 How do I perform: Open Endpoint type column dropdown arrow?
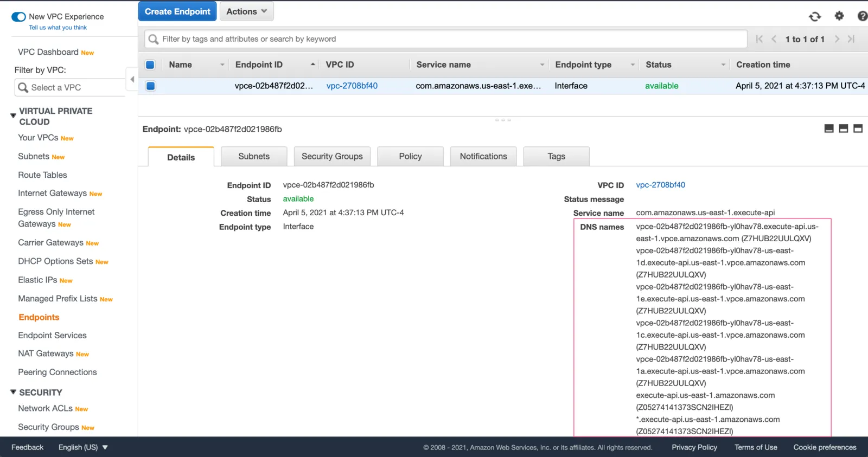633,65
